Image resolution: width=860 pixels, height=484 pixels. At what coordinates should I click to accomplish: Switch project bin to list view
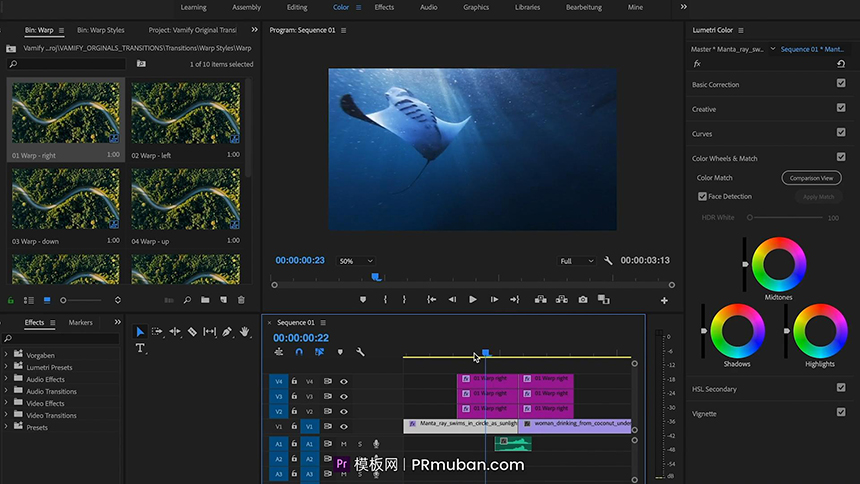point(29,300)
